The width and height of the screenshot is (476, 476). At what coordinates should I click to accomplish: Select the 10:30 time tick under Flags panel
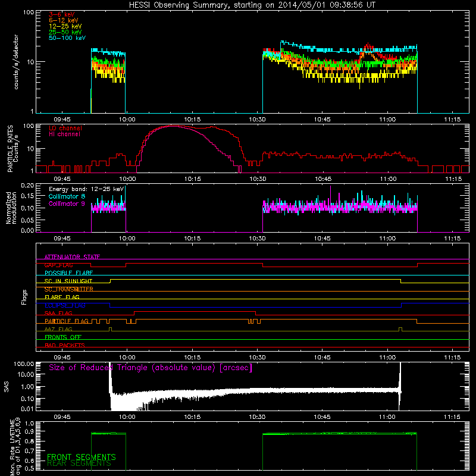257,358
